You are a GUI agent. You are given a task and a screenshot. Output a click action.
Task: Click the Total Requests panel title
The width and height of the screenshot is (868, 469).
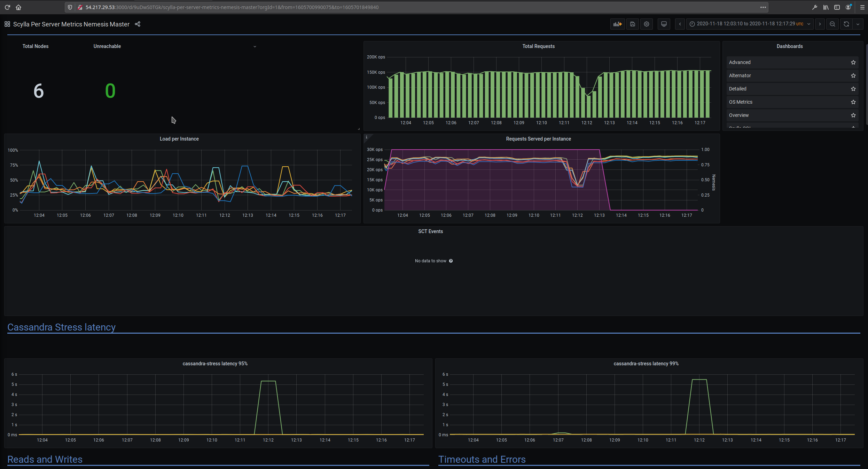(x=538, y=46)
